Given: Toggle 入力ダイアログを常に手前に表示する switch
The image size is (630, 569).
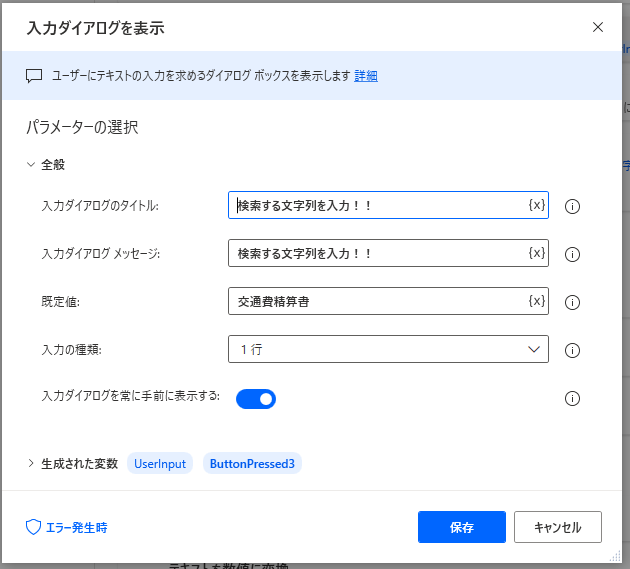Looking at the screenshot, I should point(256,399).
